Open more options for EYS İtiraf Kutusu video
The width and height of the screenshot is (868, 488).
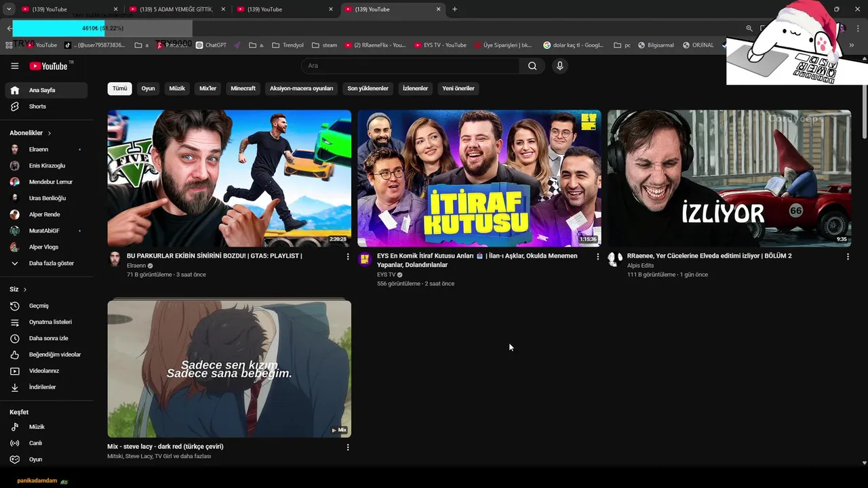(597, 257)
